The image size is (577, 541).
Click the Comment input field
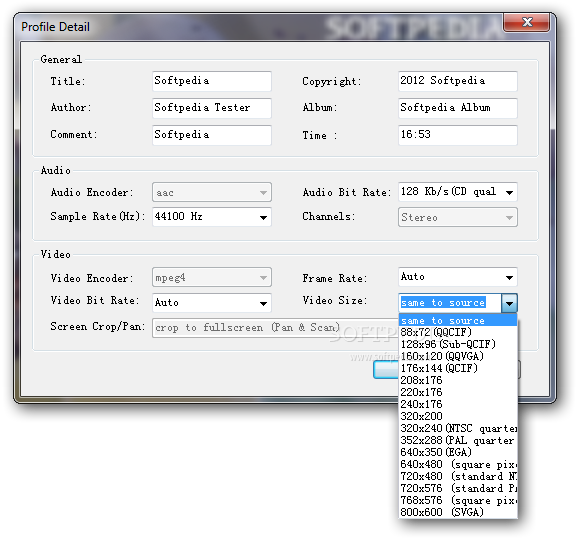[212, 135]
